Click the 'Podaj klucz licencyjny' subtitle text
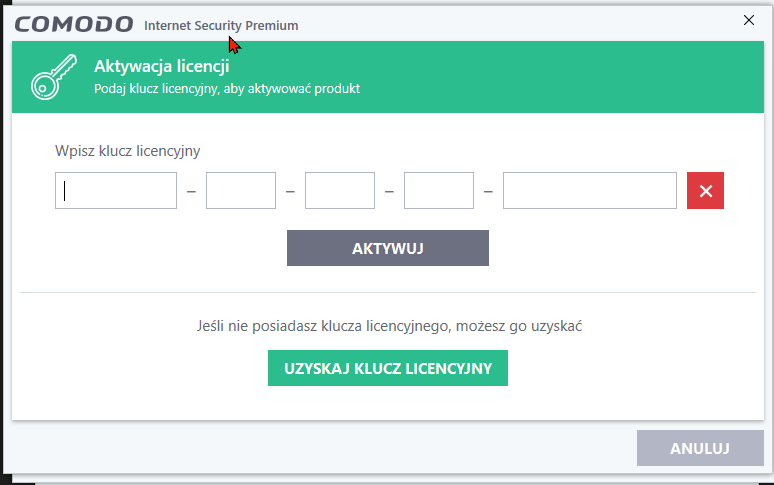Image resolution: width=774 pixels, height=485 pixels. click(227, 89)
